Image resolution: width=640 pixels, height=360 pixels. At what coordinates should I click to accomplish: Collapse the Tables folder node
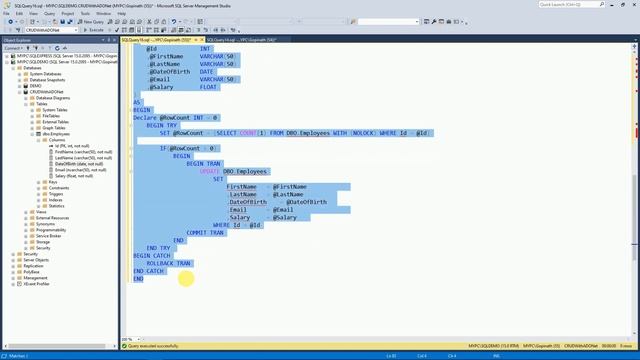[x=26, y=104]
